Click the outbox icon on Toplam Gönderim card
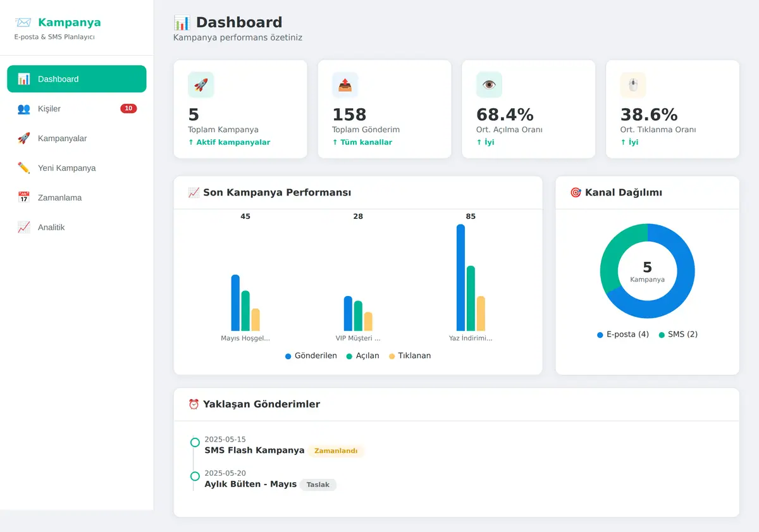 (345, 85)
